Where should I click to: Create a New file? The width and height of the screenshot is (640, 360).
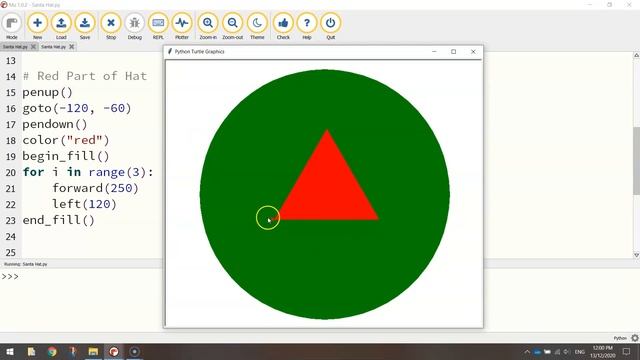37,27
